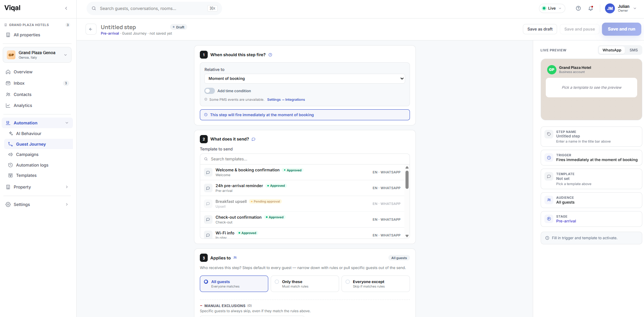Collapse the sidebar with the chevron icon
This screenshot has width=644, height=317.
(x=66, y=8)
